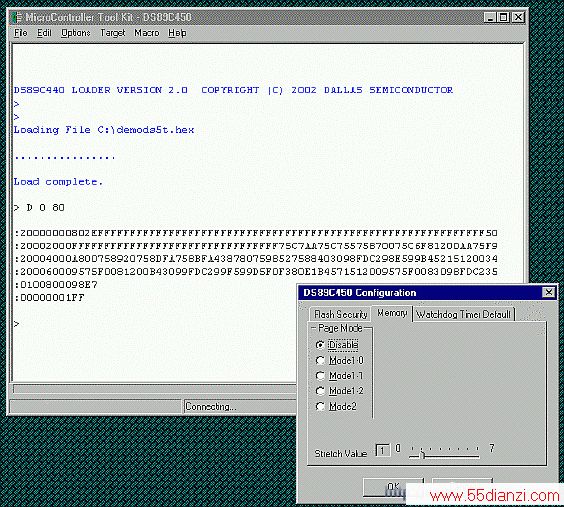564x507 pixels.
Task: Open the Options menu
Action: tap(76, 33)
